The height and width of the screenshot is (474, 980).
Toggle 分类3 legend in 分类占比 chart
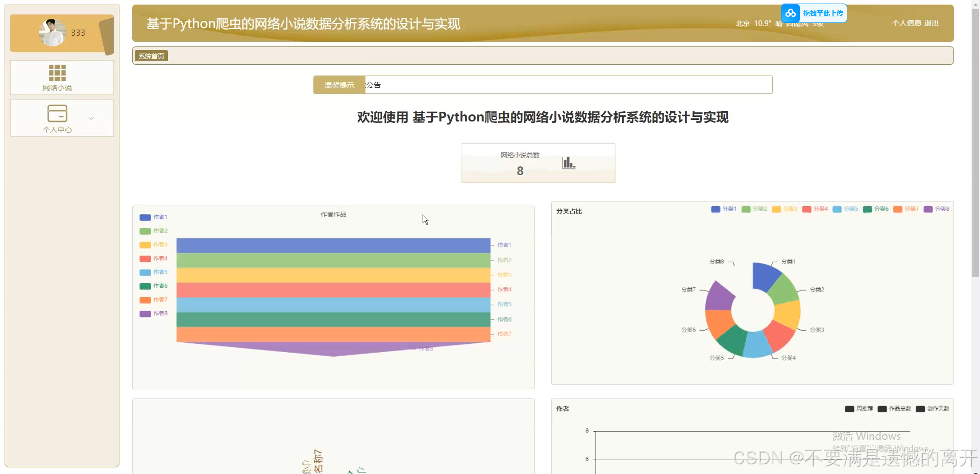coord(785,209)
